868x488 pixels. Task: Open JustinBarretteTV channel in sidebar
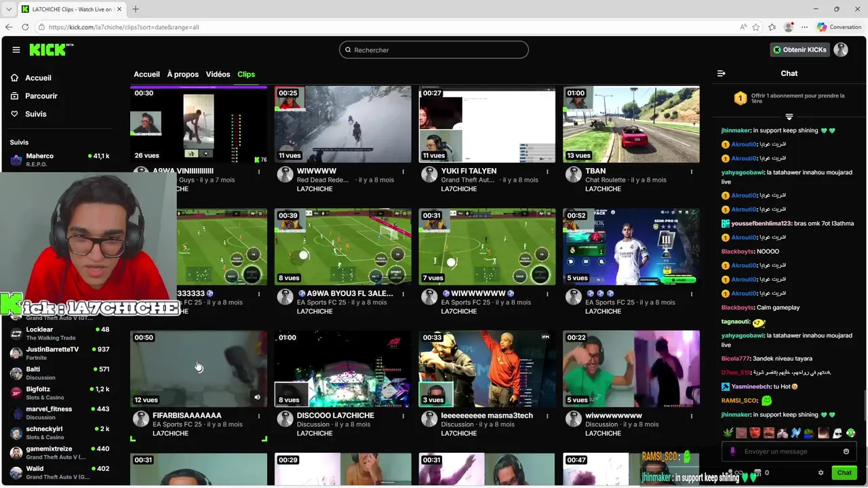(x=60, y=353)
